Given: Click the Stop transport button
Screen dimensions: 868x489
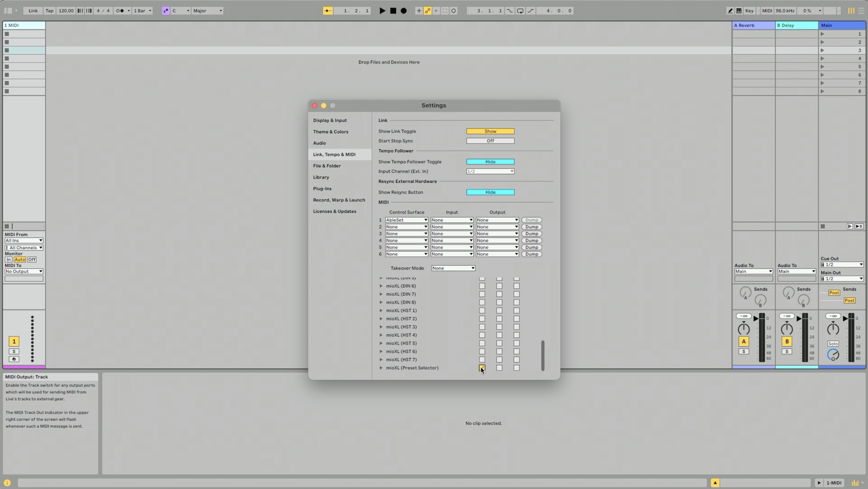Looking at the screenshot, I should pyautogui.click(x=393, y=11).
